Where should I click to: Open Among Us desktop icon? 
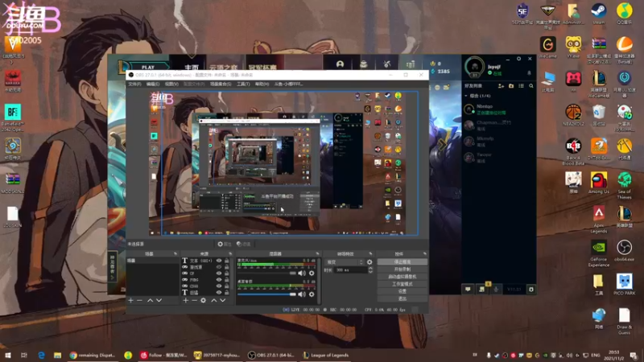(x=599, y=183)
